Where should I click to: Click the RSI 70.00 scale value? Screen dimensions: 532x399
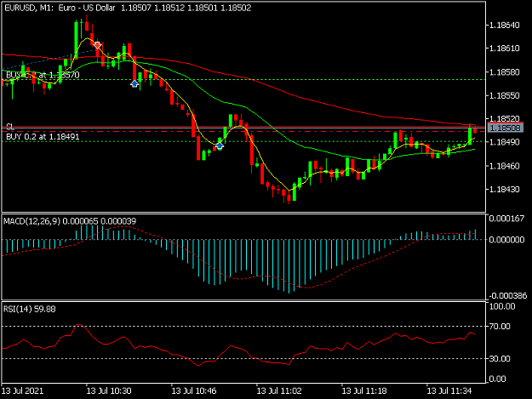click(x=500, y=326)
